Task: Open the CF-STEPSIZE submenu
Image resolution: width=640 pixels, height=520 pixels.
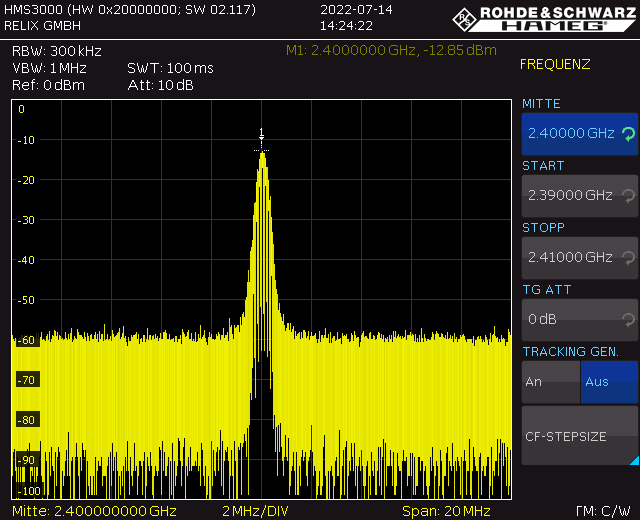Action: 580,436
